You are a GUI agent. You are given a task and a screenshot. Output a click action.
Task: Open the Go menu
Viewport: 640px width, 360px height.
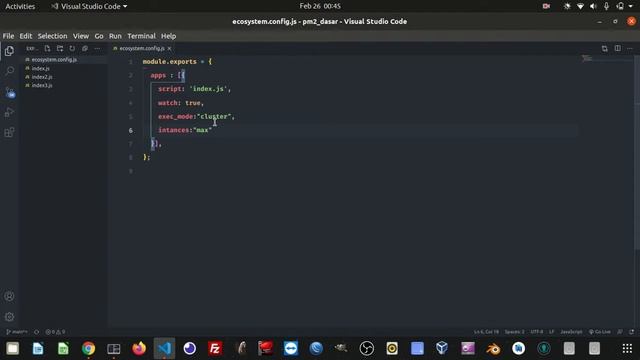(x=99, y=36)
